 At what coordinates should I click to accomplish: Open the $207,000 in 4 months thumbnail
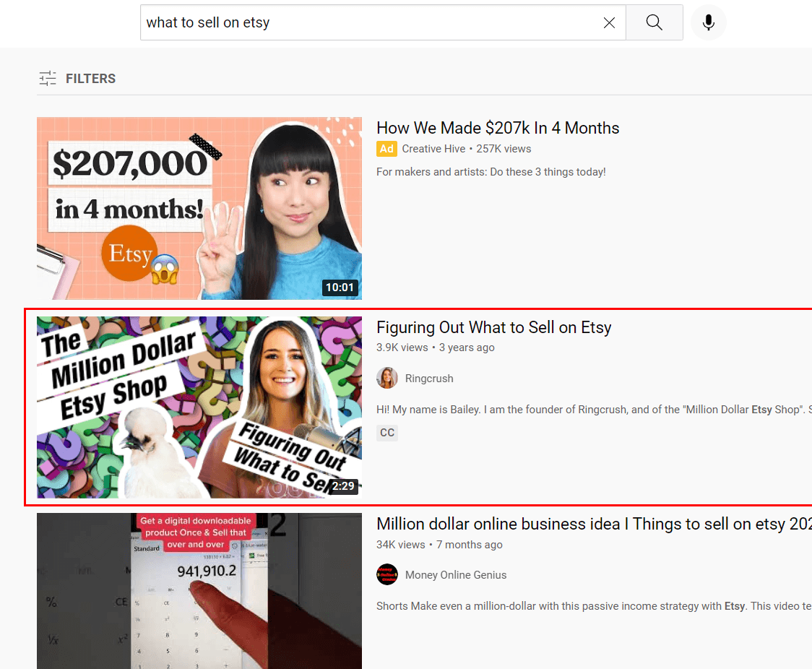[x=199, y=208]
